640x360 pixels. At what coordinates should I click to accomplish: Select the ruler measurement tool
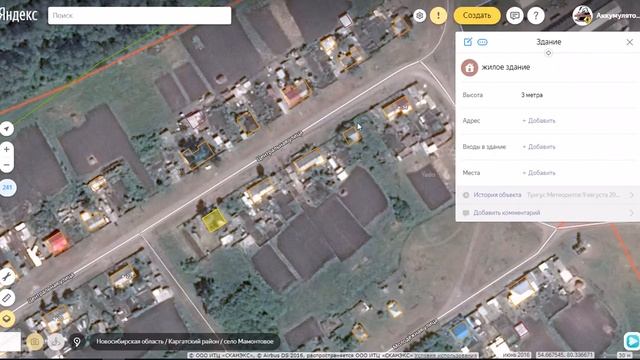pyautogui.click(x=7, y=298)
